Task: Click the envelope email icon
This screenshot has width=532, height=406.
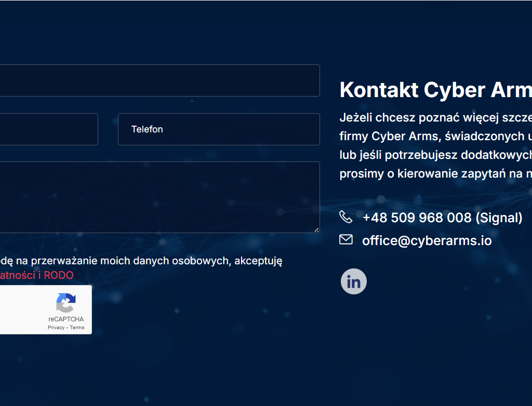Action: pos(345,239)
